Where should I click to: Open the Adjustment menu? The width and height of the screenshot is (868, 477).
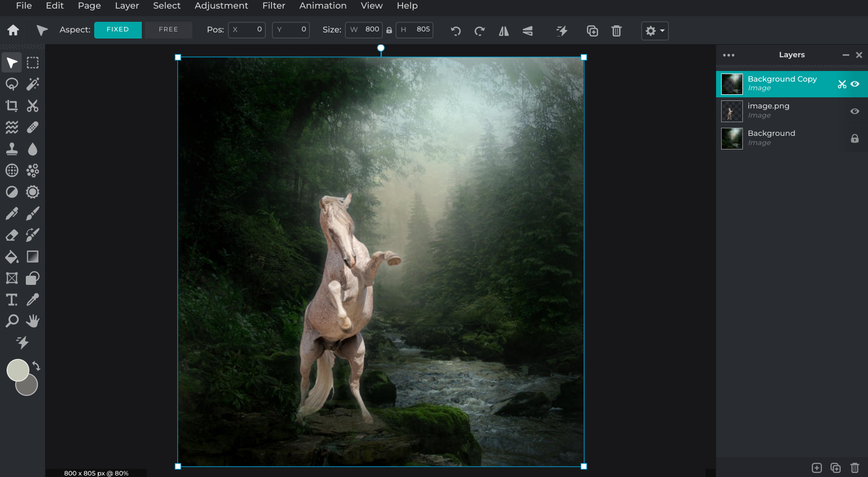coord(221,6)
